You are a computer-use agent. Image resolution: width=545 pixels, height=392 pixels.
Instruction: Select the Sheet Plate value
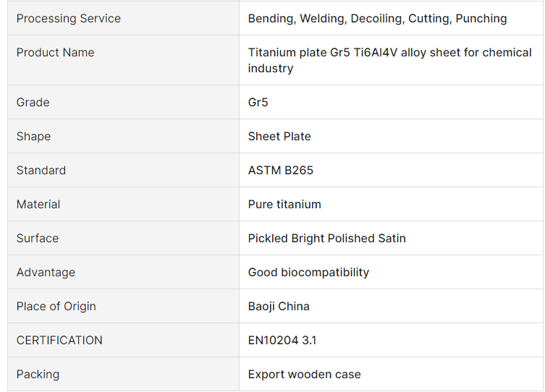(279, 136)
